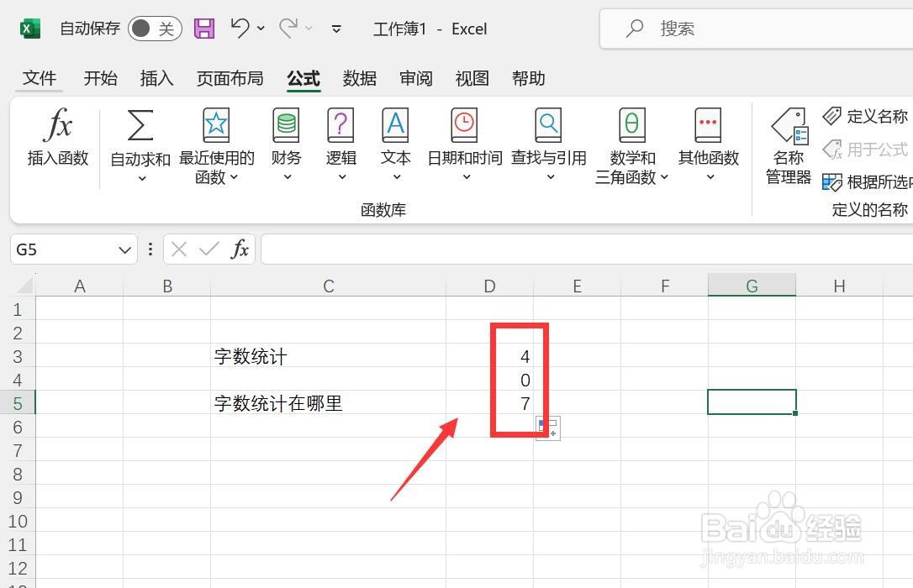Cancel the formula entry with the X icon
This screenshot has width=913, height=588.
click(x=179, y=249)
